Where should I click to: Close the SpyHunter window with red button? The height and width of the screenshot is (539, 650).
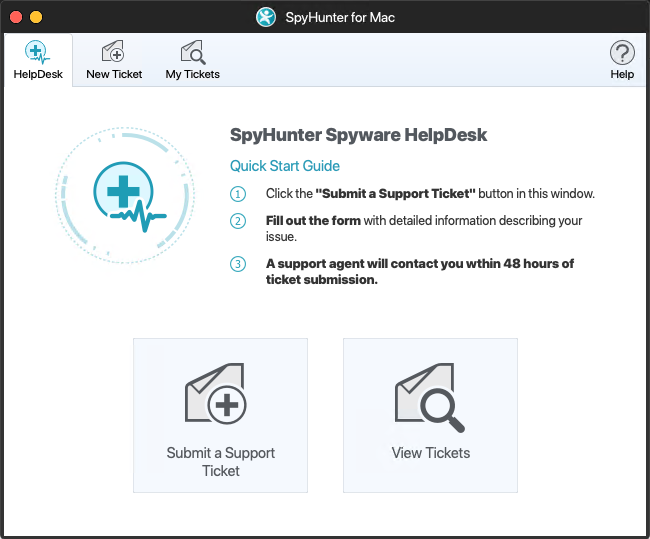(15, 17)
